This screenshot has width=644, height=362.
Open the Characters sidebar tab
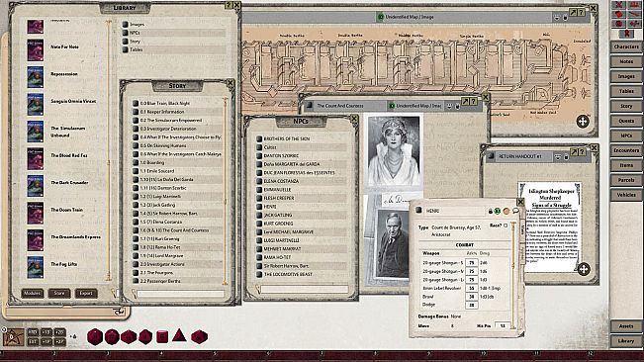pyautogui.click(x=626, y=46)
